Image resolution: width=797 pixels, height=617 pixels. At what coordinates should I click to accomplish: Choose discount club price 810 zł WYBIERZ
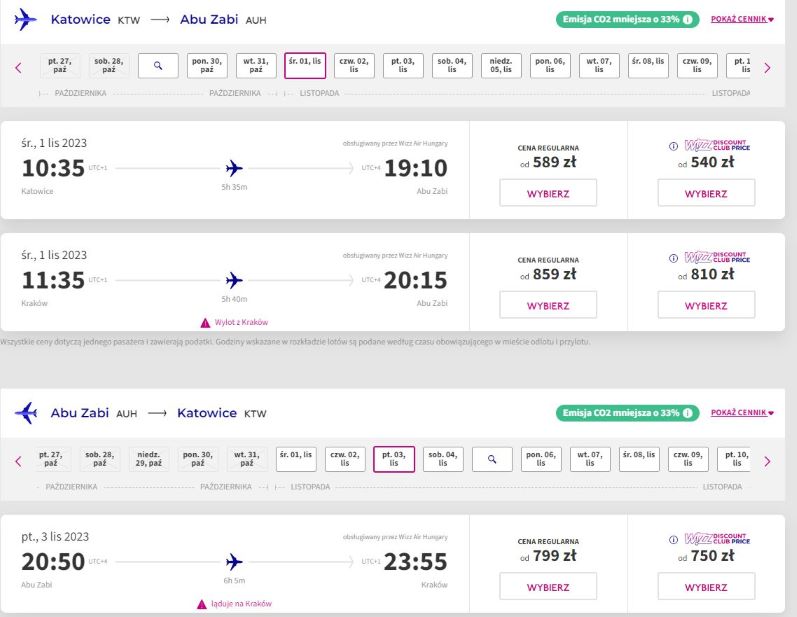[706, 305]
